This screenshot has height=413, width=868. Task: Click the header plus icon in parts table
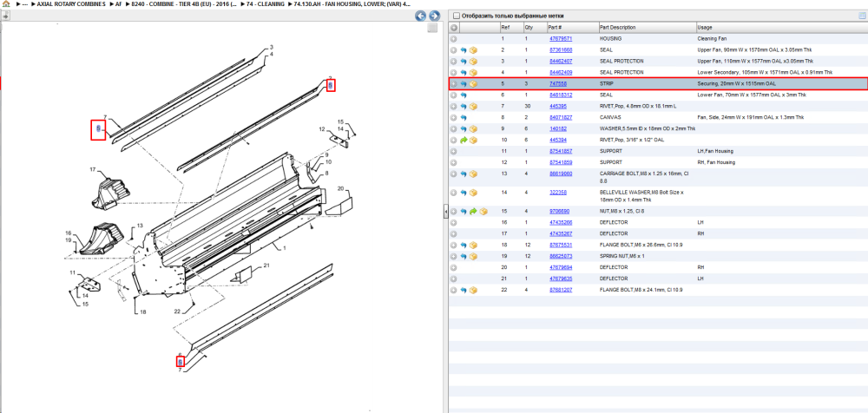click(453, 27)
